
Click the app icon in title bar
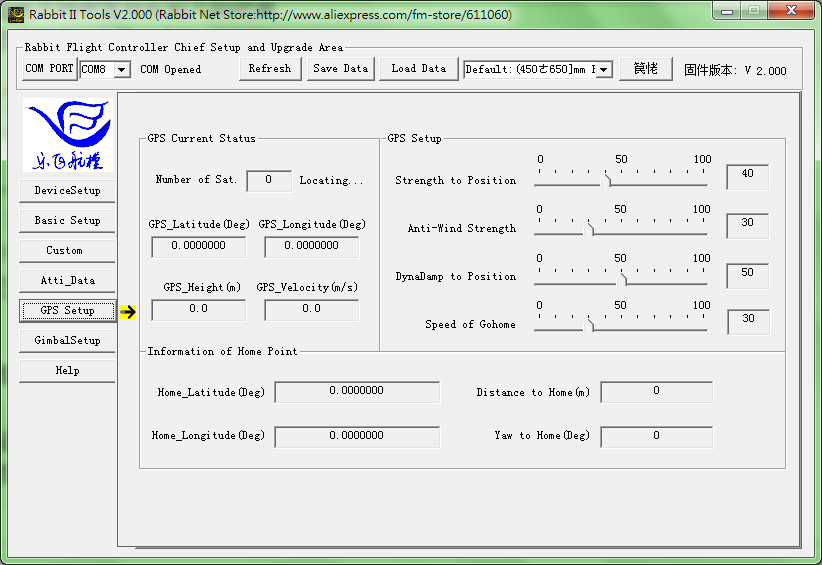[16, 15]
